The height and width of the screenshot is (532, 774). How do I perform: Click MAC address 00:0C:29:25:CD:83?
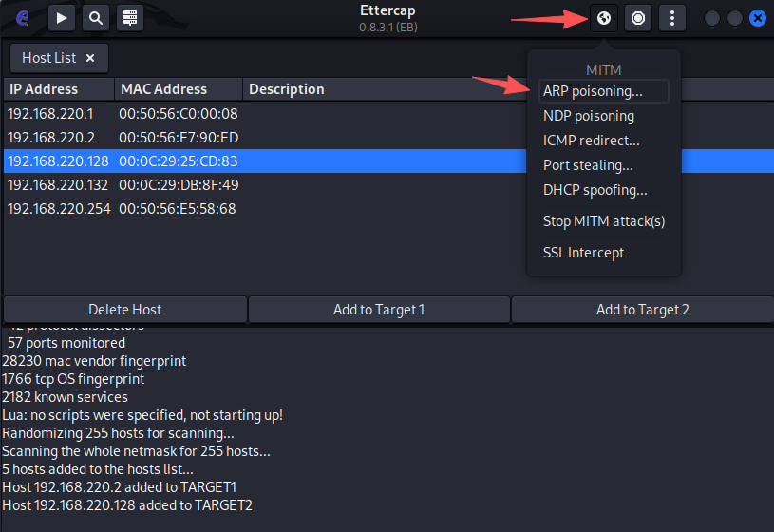pyautogui.click(x=179, y=161)
